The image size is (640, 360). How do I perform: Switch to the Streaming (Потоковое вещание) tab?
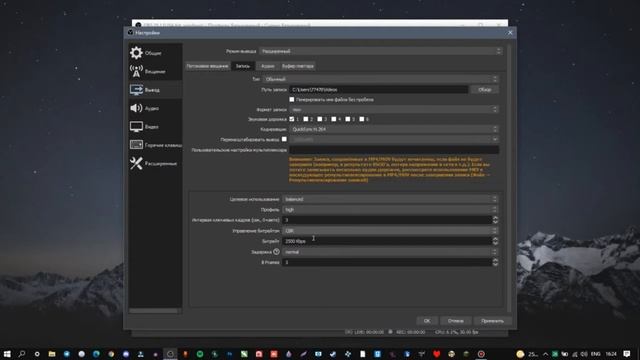[x=207, y=66]
